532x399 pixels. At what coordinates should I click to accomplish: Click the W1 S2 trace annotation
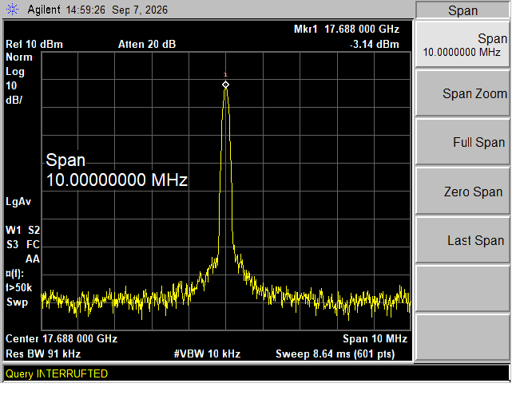22,230
